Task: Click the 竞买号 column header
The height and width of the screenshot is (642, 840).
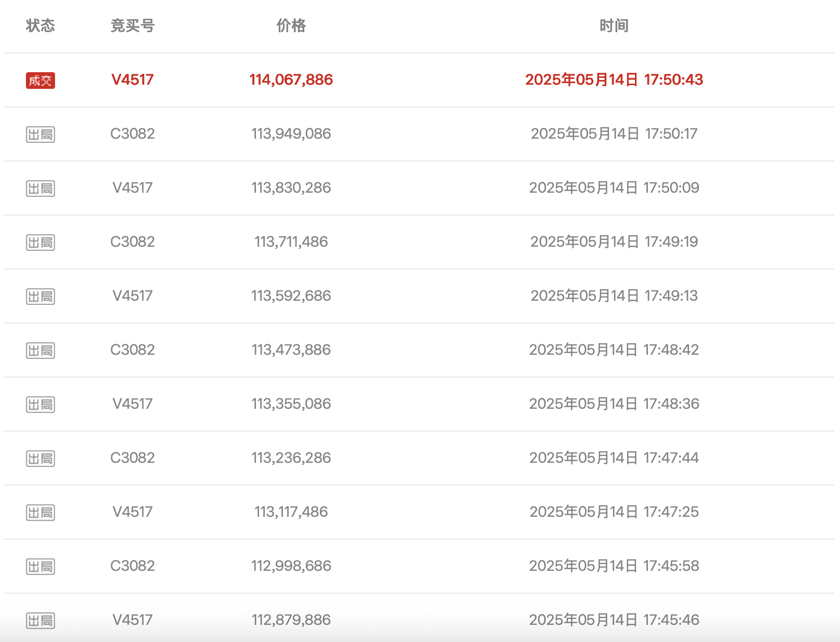Action: pyautogui.click(x=132, y=25)
